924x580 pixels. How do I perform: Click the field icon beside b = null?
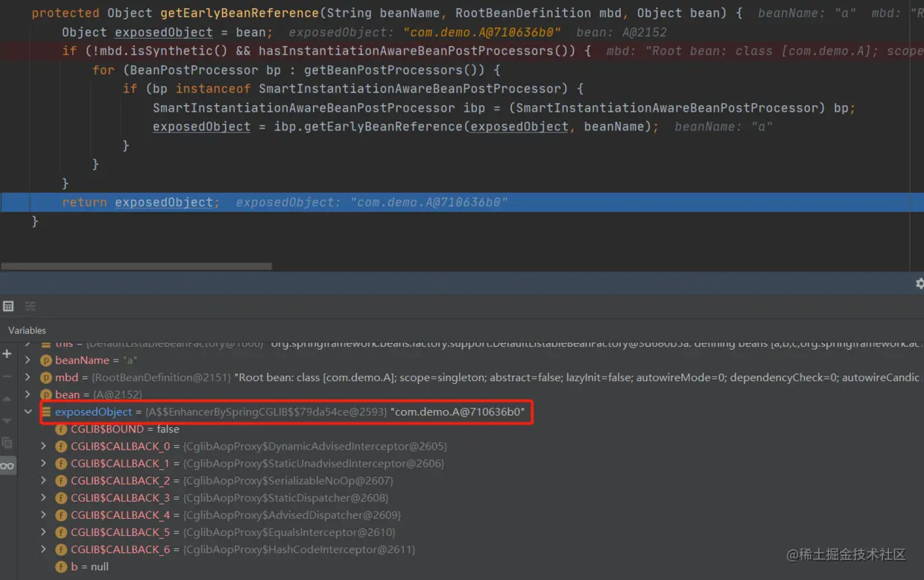point(61,567)
